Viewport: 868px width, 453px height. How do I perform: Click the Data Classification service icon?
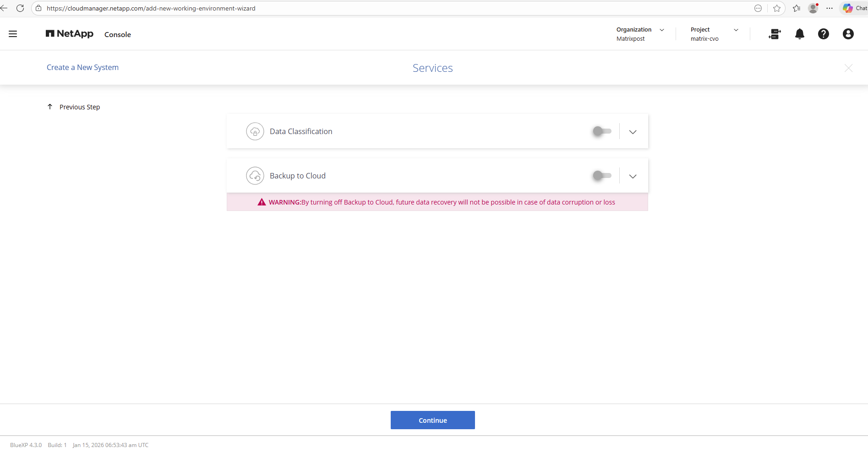(x=255, y=131)
